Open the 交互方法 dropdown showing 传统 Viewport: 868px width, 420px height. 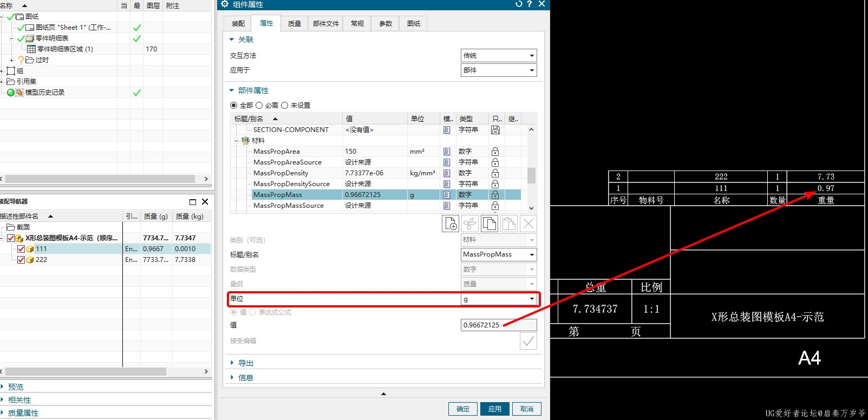tap(499, 56)
